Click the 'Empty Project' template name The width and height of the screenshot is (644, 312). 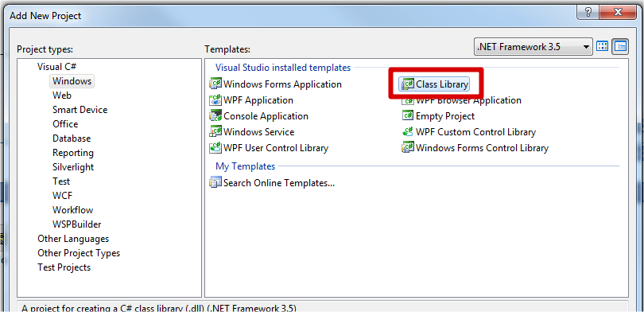[x=445, y=116]
